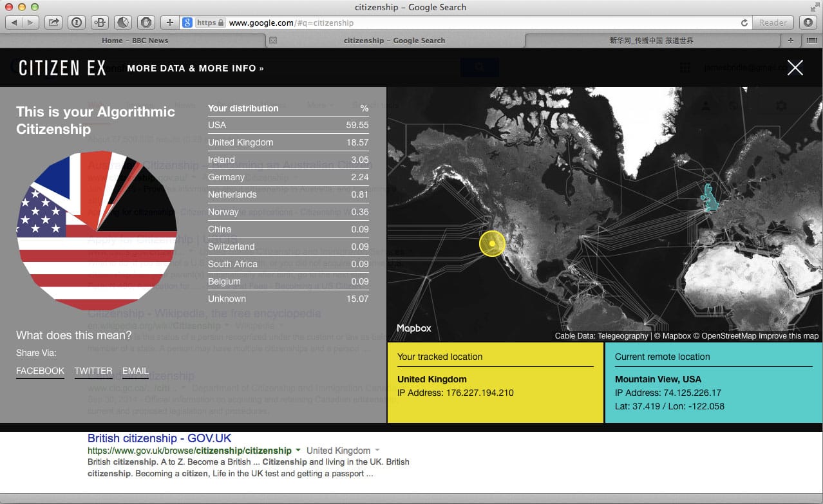Share via Facebook link
823x504 pixels.
coord(40,371)
